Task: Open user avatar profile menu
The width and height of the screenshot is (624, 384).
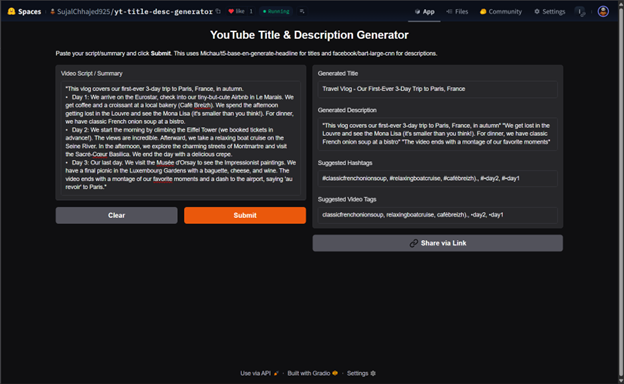Action: tap(603, 12)
